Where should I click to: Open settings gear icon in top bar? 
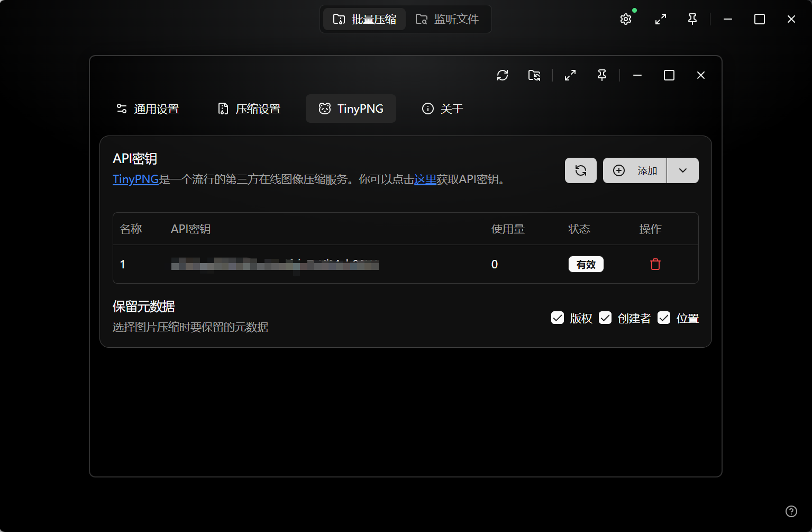(626, 20)
